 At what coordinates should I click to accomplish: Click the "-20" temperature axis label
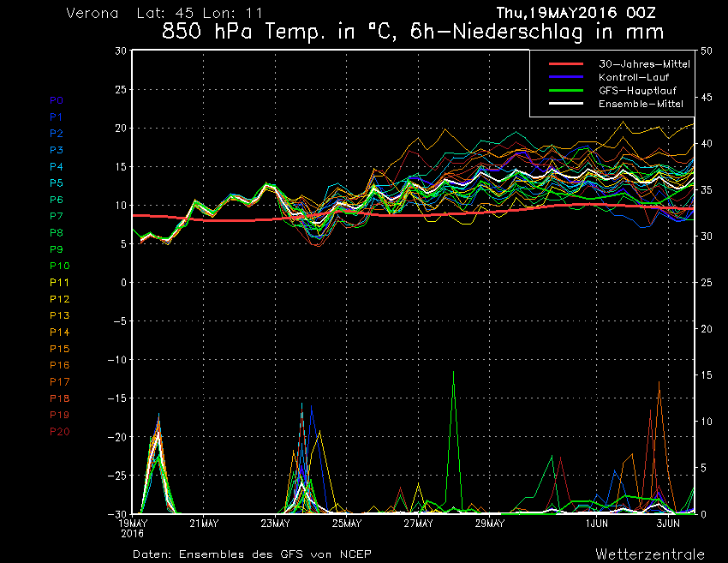pyautogui.click(x=117, y=437)
